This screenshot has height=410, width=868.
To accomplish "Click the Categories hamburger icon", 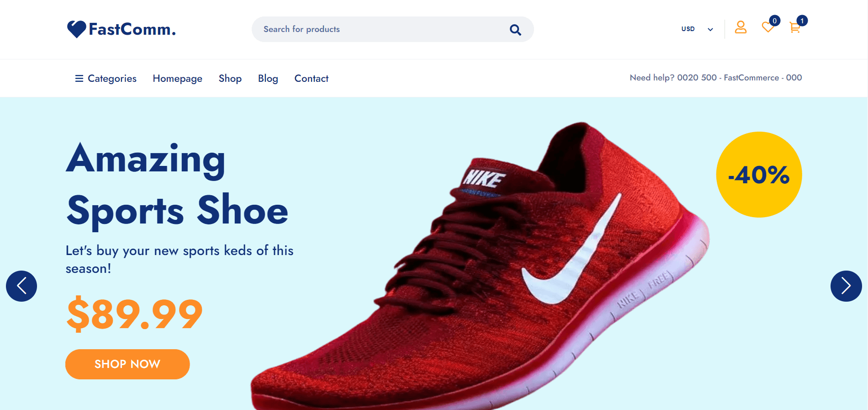I will (79, 79).
